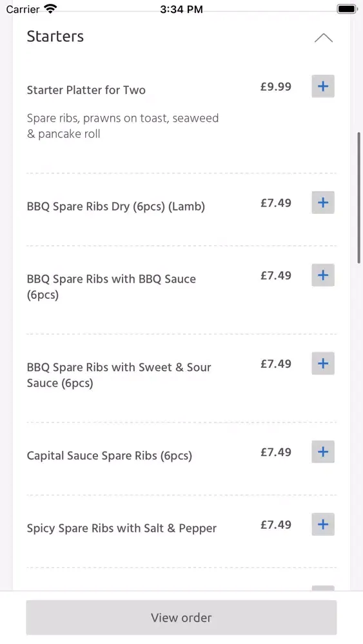This screenshot has width=363, height=644.
Task: Tap the £9.99 price of Starter Platter
Action: click(276, 87)
